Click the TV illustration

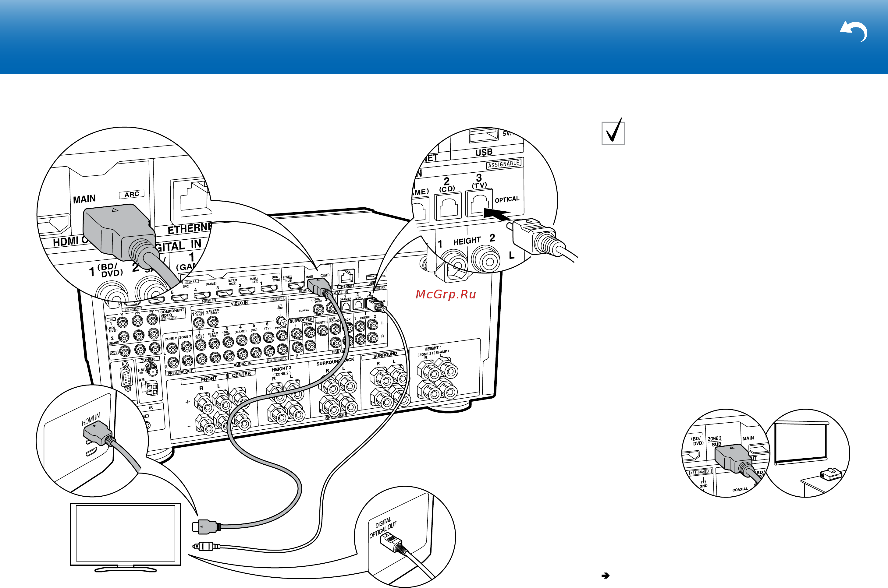[x=126, y=537]
